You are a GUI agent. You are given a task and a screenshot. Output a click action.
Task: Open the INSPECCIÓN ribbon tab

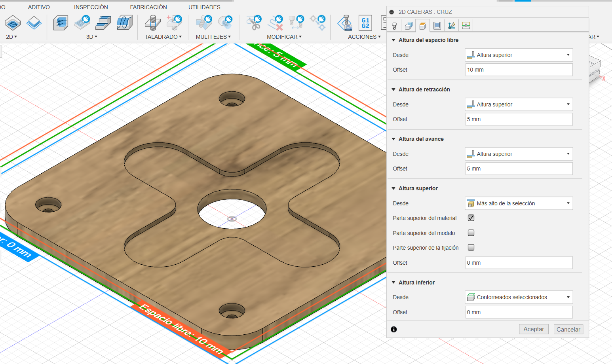pos(91,7)
